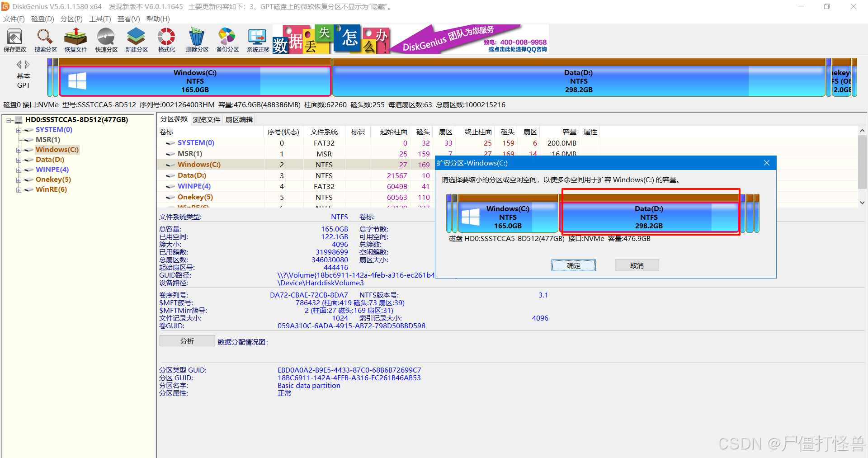Click the partition table scroll-up arrow
This screenshot has width=868, height=458.
point(862,130)
